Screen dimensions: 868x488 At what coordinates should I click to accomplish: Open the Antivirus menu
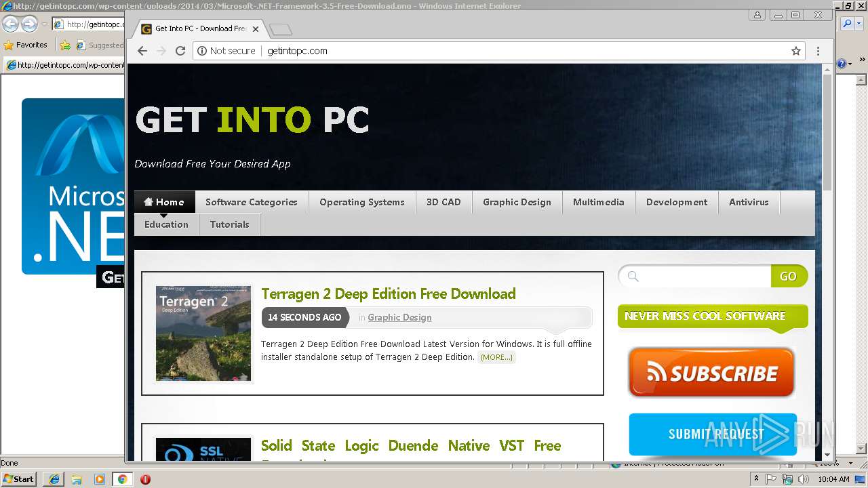pyautogui.click(x=749, y=202)
